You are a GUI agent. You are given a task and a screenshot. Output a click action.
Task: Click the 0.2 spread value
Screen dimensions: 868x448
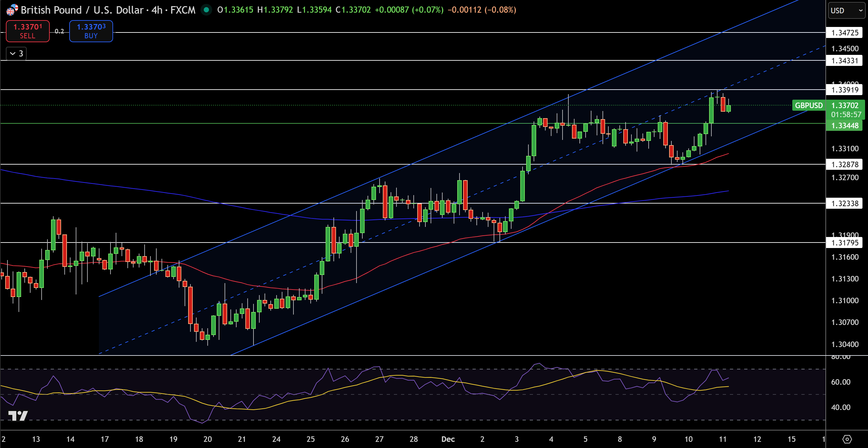[x=59, y=31]
